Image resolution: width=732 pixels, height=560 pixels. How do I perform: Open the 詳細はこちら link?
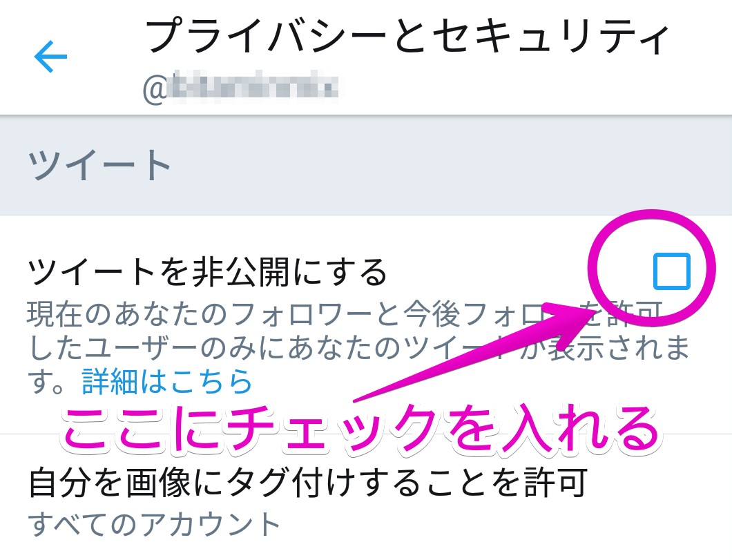click(166, 381)
